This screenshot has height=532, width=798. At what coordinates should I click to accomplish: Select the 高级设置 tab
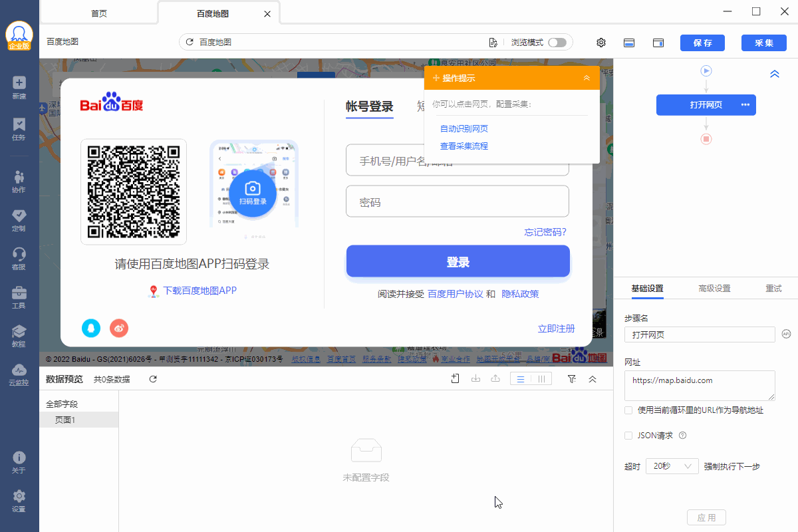[714, 289]
